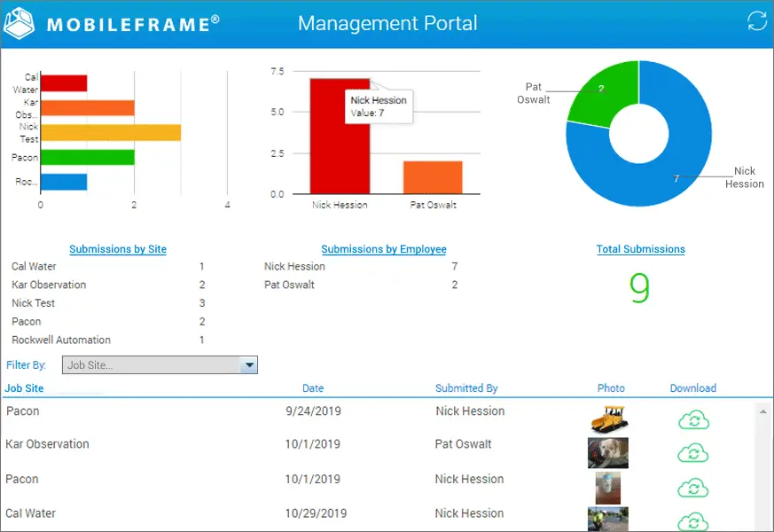This screenshot has width=774, height=532.
Task: Click cloud download icon for Cal Water row
Action: [x=693, y=521]
